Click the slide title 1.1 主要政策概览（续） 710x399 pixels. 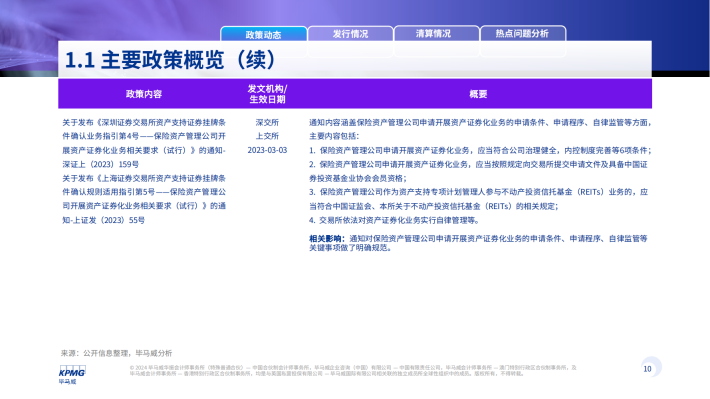pyautogui.click(x=170, y=60)
